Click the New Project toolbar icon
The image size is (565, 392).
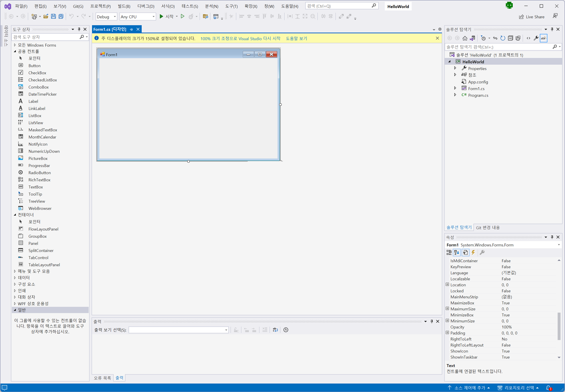click(x=34, y=16)
